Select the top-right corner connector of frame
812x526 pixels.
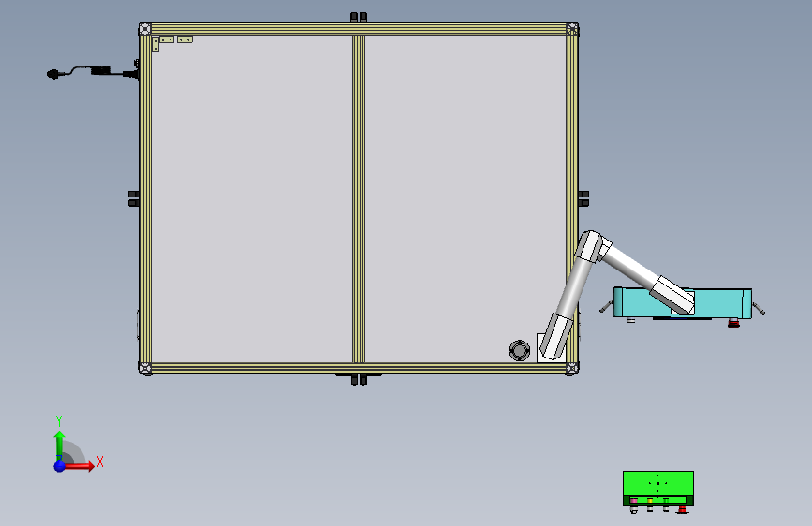coord(572,28)
